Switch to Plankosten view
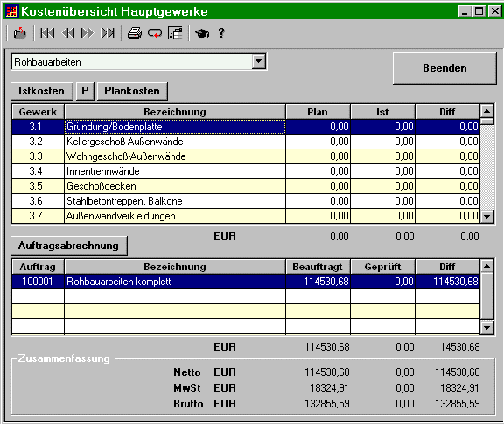The height and width of the screenshot is (424, 504). pyautogui.click(x=132, y=91)
